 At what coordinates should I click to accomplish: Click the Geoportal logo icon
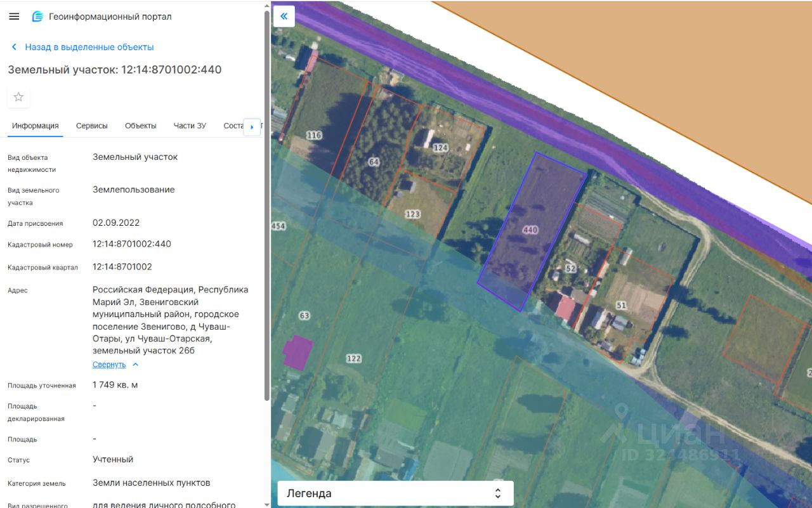pos(37,16)
